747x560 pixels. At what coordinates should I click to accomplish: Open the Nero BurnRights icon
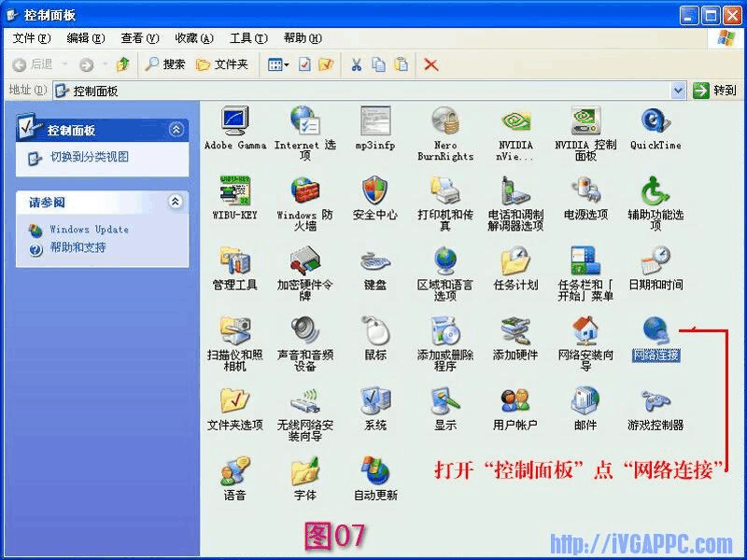[445, 121]
